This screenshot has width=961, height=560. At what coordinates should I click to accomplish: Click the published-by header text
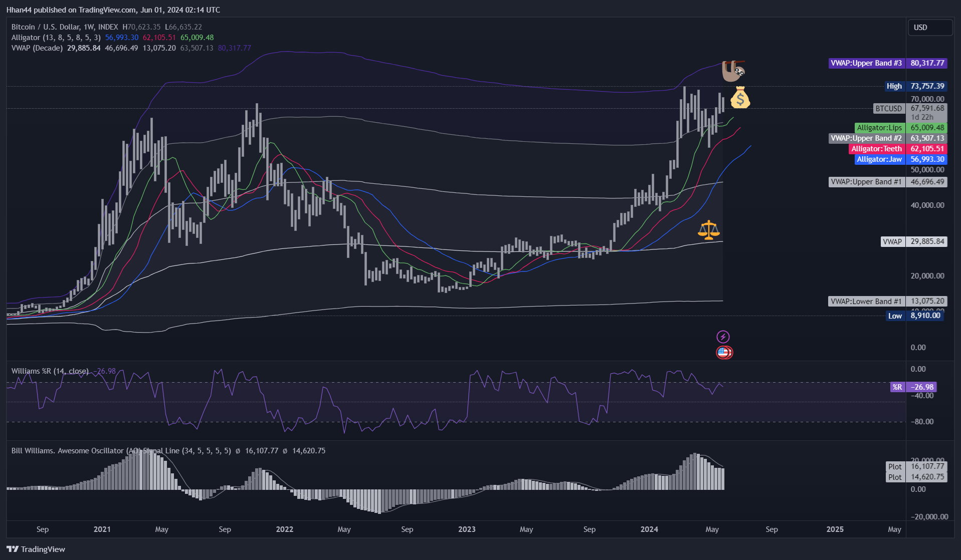pyautogui.click(x=113, y=10)
